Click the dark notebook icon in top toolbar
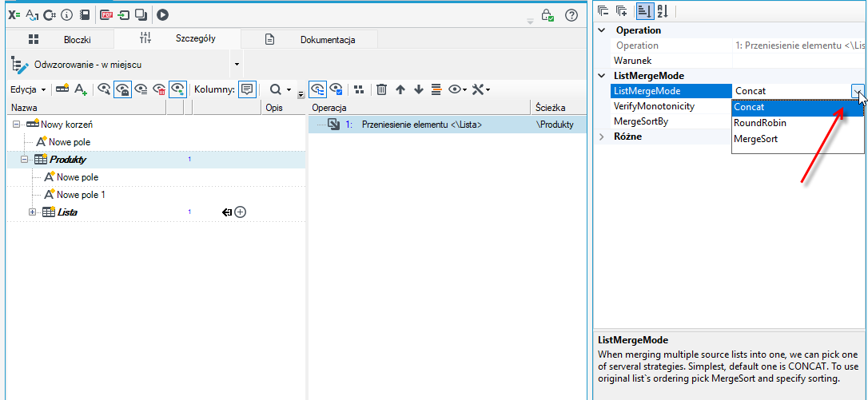The width and height of the screenshot is (868, 400). 84,15
